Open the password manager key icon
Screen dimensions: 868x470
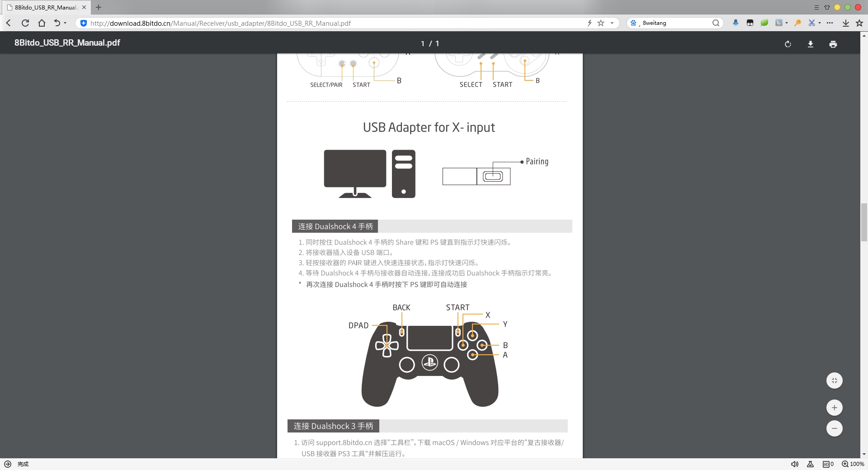798,23
